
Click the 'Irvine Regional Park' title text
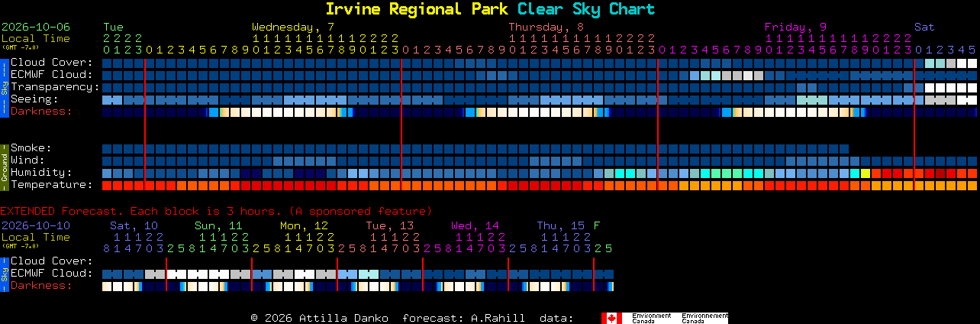tap(418, 9)
